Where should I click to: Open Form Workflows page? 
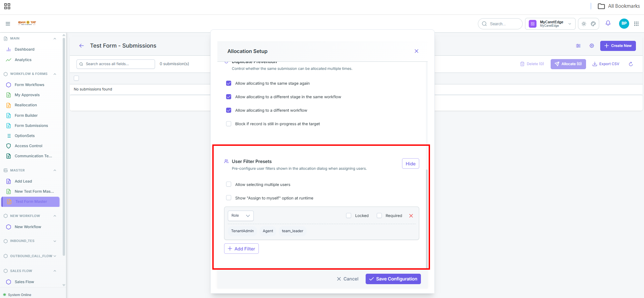[30, 85]
